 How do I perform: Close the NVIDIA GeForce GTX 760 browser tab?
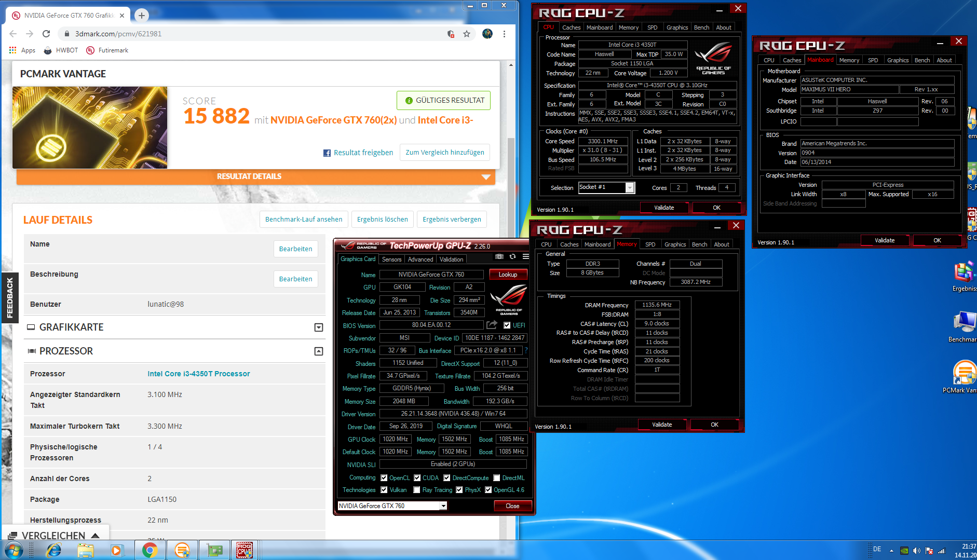point(122,16)
